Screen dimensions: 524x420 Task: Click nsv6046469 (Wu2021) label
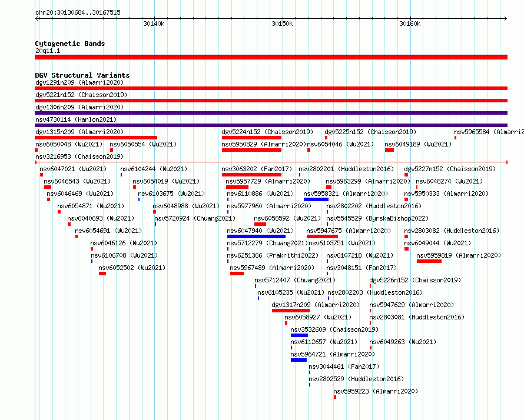[x=80, y=194]
